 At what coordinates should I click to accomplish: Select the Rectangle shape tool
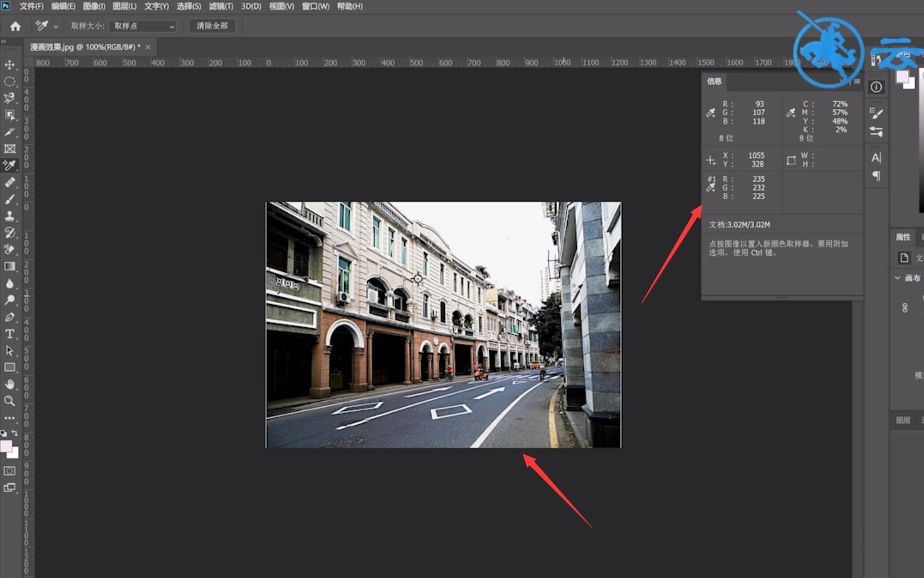[10, 367]
